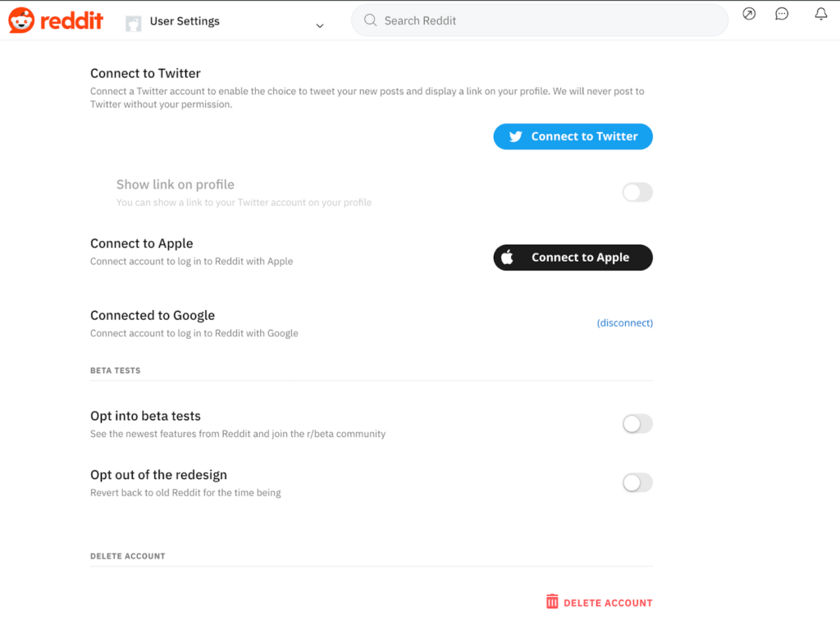This screenshot has height=634, width=840.
Task: Click Connect to Twitter
Action: [573, 136]
